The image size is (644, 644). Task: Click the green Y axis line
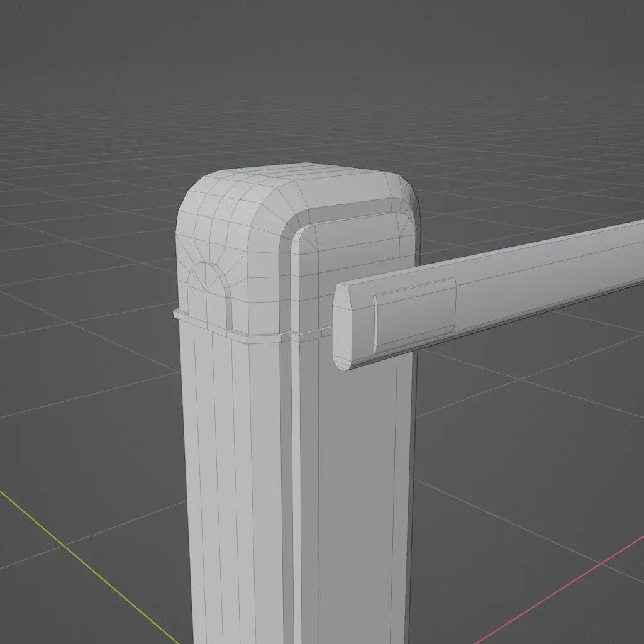(x=88, y=566)
